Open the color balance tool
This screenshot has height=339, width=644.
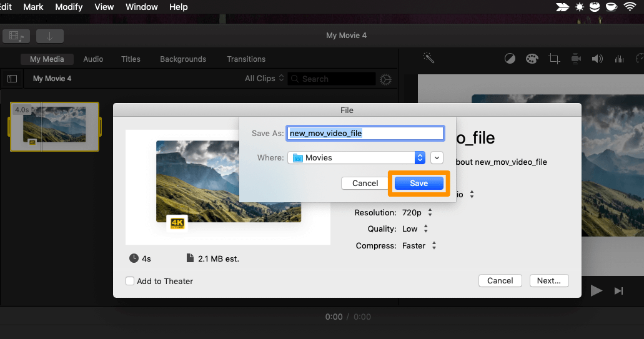510,59
